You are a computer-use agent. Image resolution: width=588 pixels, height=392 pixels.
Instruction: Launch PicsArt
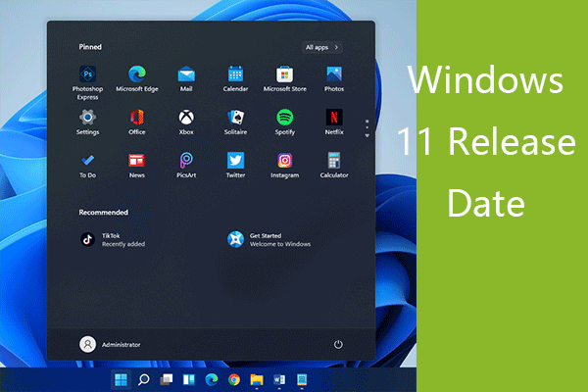pos(186,165)
